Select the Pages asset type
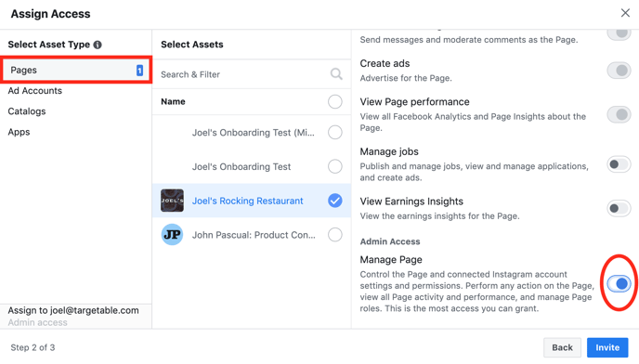 (x=76, y=71)
